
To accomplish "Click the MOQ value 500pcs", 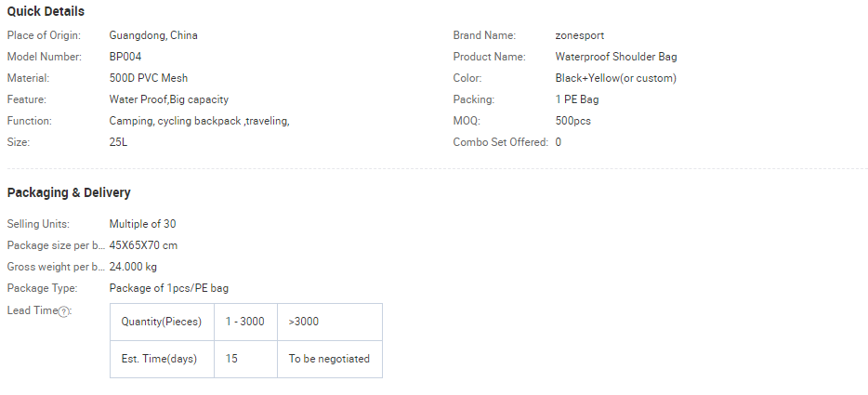I will coord(573,121).
